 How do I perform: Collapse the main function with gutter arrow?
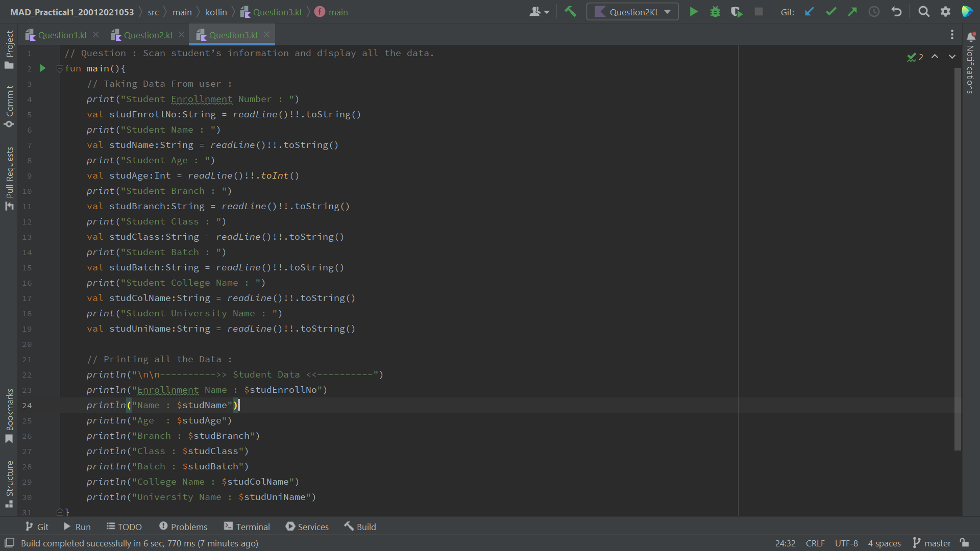tap(60, 68)
